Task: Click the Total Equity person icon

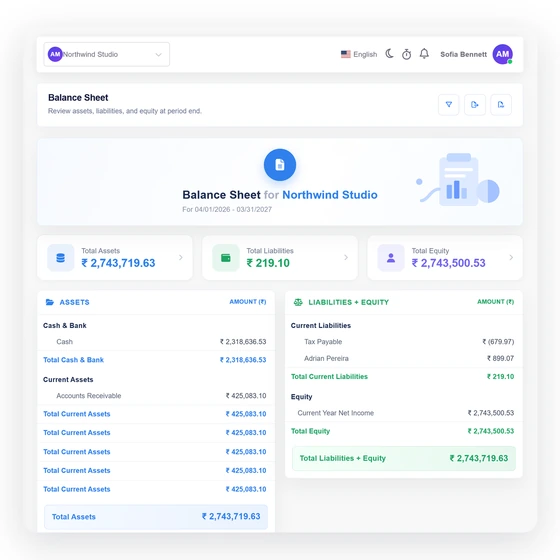Action: [391, 258]
